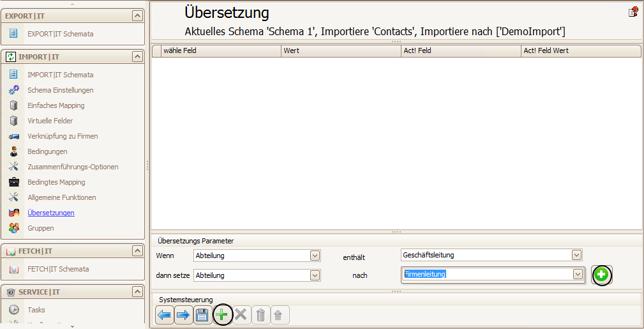Image resolution: width=644 pixels, height=329 pixels.
Task: Click the Firmenleitung text input
Action: [x=487, y=274]
